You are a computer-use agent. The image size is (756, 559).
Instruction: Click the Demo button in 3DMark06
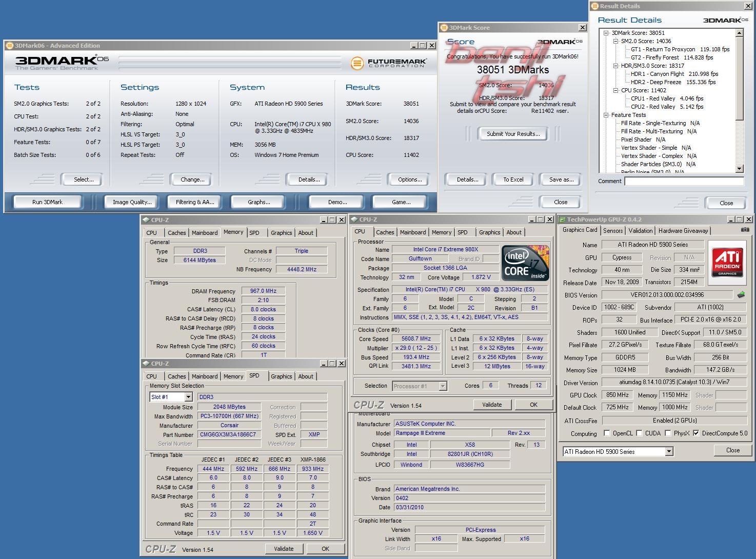pos(337,202)
